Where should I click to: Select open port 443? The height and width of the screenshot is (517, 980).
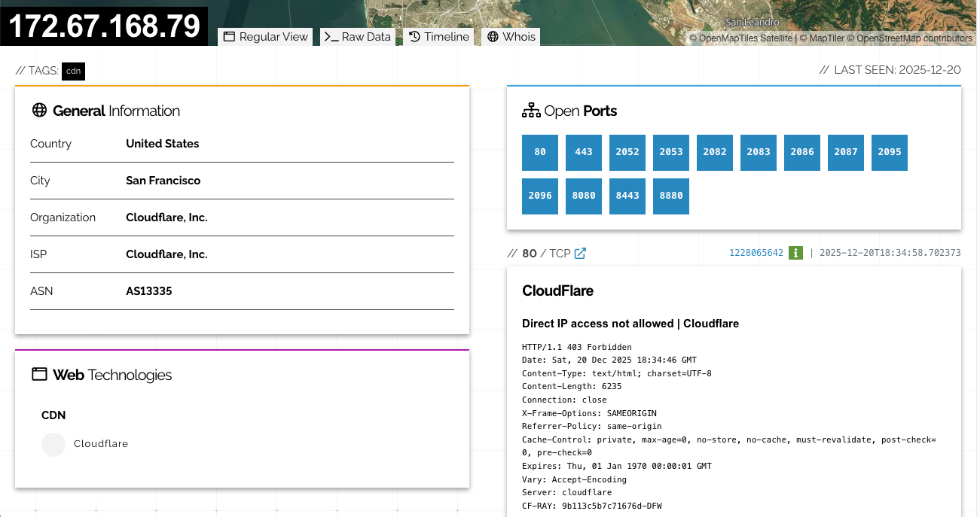(584, 153)
